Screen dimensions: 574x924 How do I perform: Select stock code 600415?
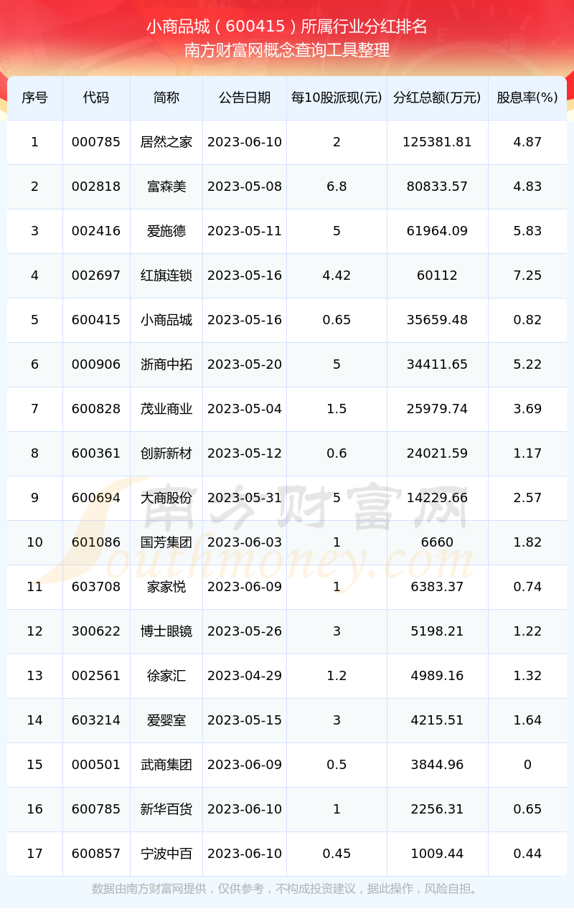(x=96, y=320)
